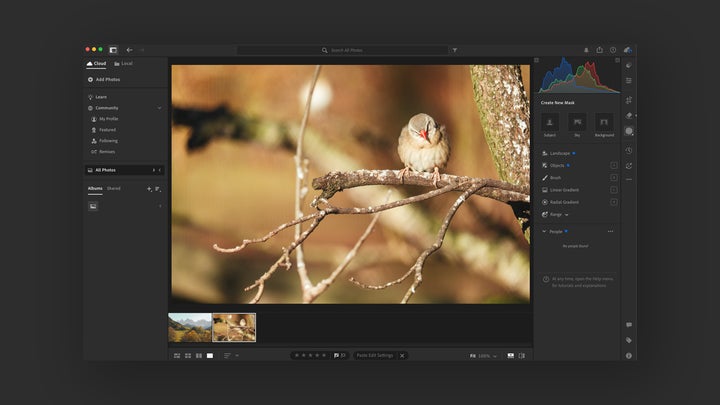Open the Versions history clock icon
The width and height of the screenshot is (720, 405).
point(629,150)
